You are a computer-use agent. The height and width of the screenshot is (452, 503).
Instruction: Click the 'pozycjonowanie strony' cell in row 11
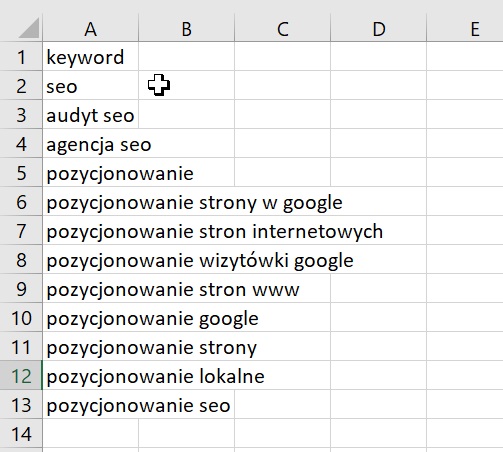(x=90, y=346)
